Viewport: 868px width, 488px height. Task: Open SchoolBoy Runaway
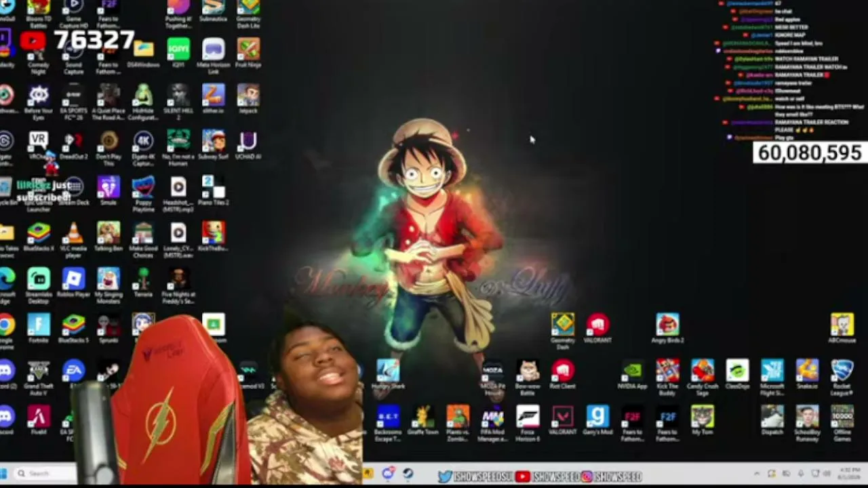(807, 417)
